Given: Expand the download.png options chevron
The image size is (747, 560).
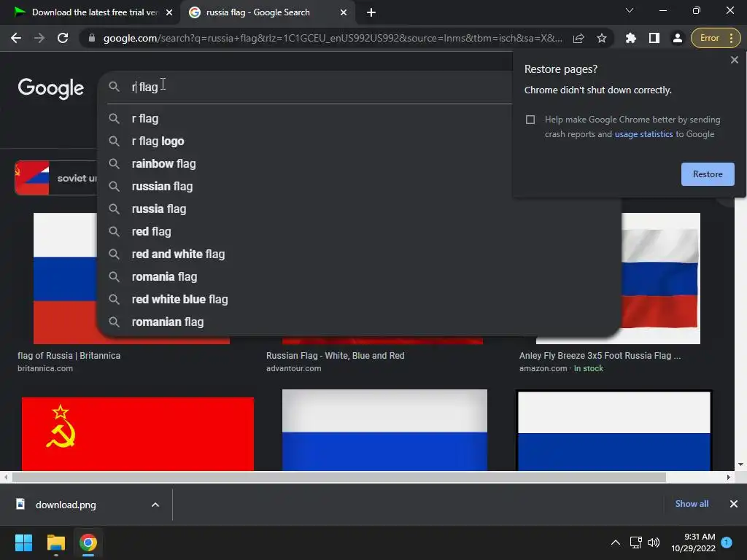Looking at the screenshot, I should coord(155,505).
